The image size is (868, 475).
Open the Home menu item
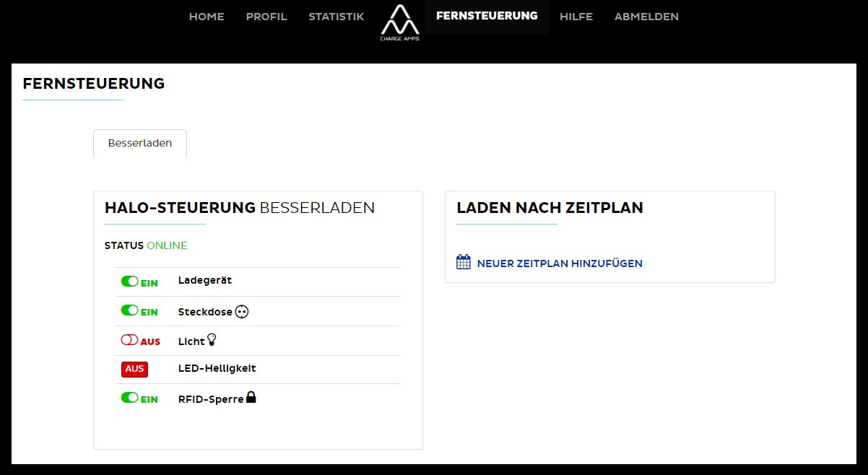tap(207, 17)
